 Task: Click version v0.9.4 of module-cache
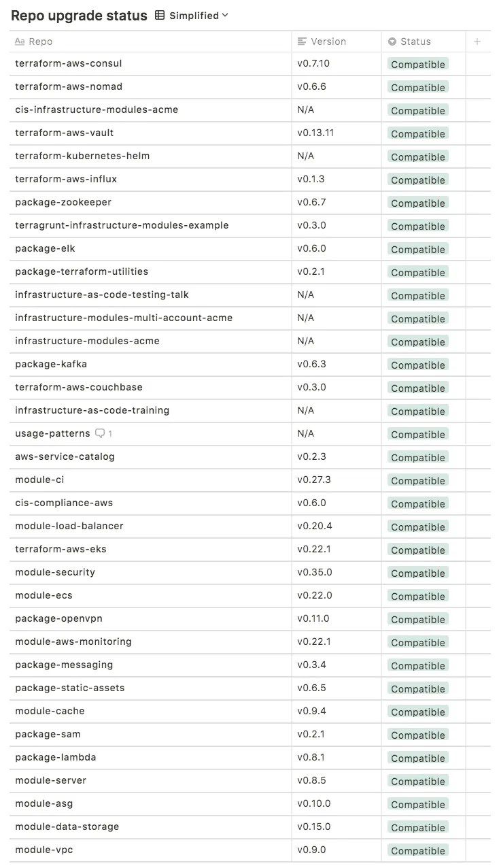coord(311,711)
